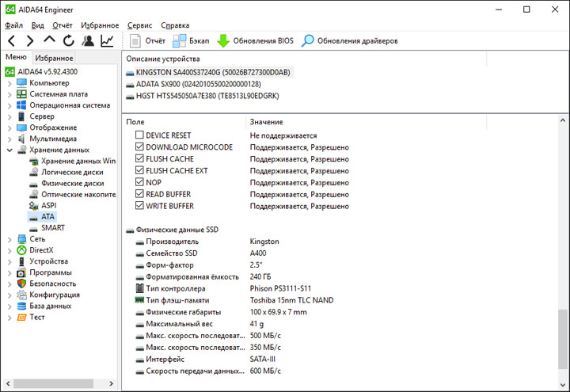Viewport: 570px width, 392px height.
Task: Select the DirectX tree node
Action: point(41,250)
